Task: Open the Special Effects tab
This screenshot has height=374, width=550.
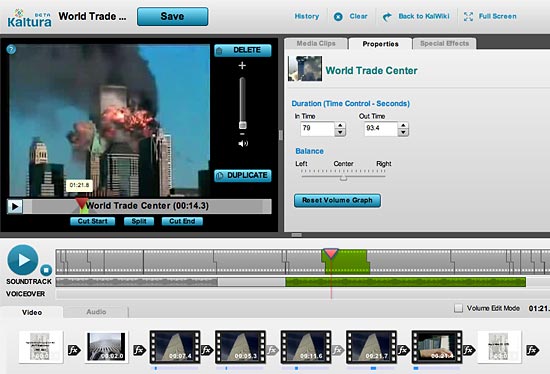Action: 444,44
